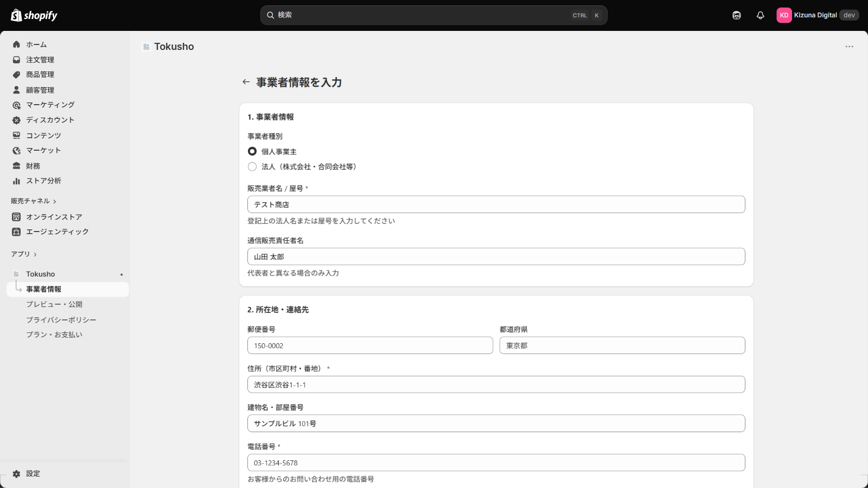The width and height of the screenshot is (868, 488).
Task: Click 代表者と異なる場合のみ入力 hint
Action: (x=293, y=273)
